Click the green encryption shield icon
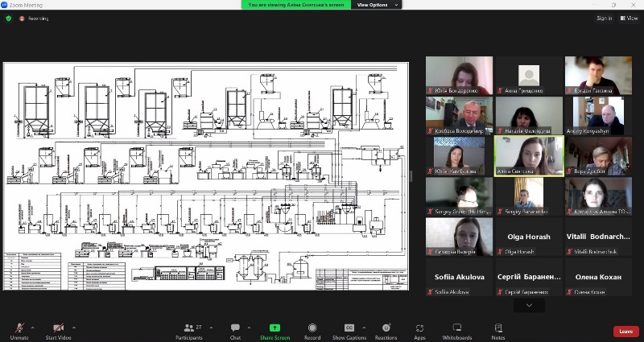Screen dimensions: 644x342 (x=9, y=19)
